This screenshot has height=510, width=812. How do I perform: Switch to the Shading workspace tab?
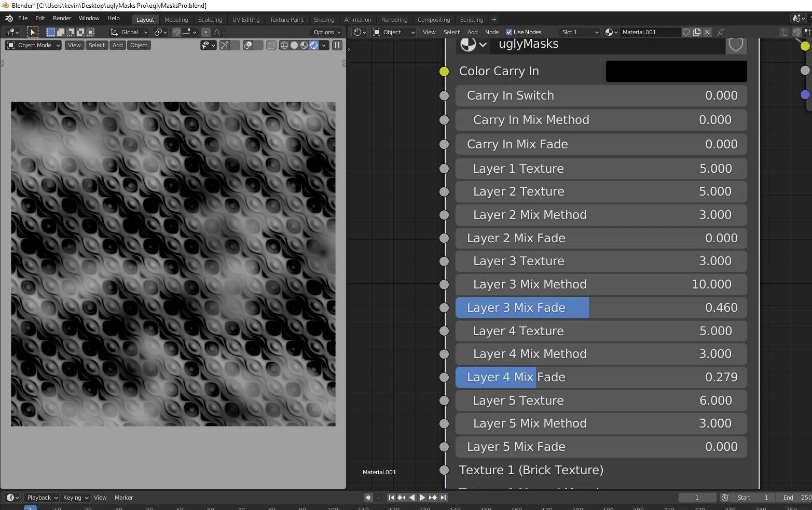click(x=324, y=19)
